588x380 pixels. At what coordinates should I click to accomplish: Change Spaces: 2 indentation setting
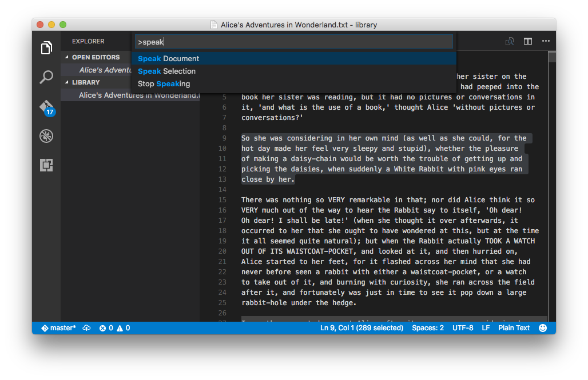427,328
